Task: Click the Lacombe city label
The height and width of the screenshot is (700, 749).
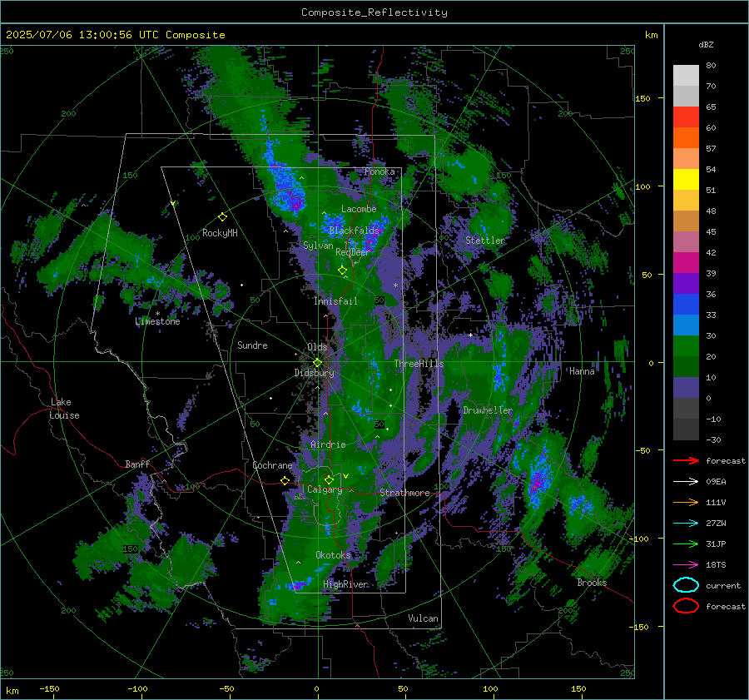Action: point(359,209)
